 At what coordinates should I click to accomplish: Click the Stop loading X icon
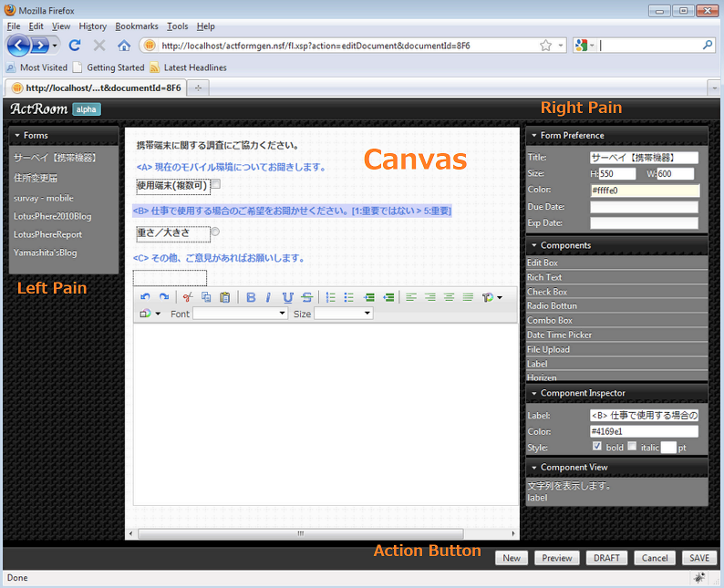(x=99, y=46)
